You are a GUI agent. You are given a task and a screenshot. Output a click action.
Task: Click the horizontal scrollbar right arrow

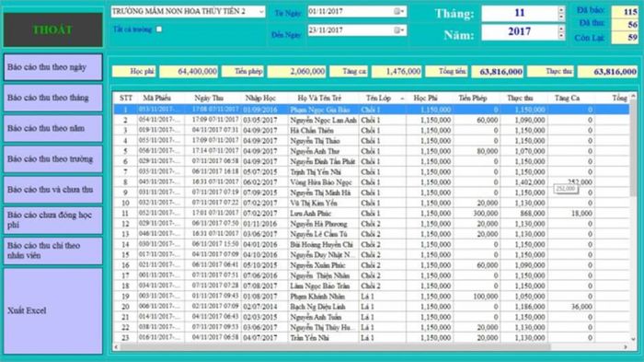[x=626, y=347]
